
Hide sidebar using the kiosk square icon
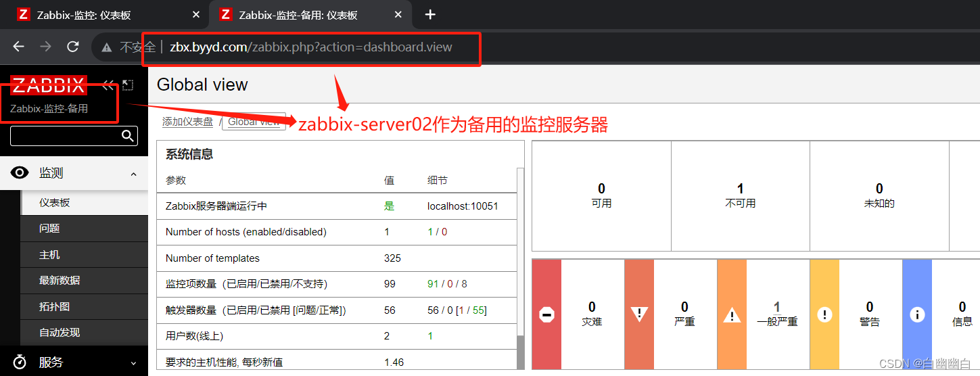pos(128,85)
